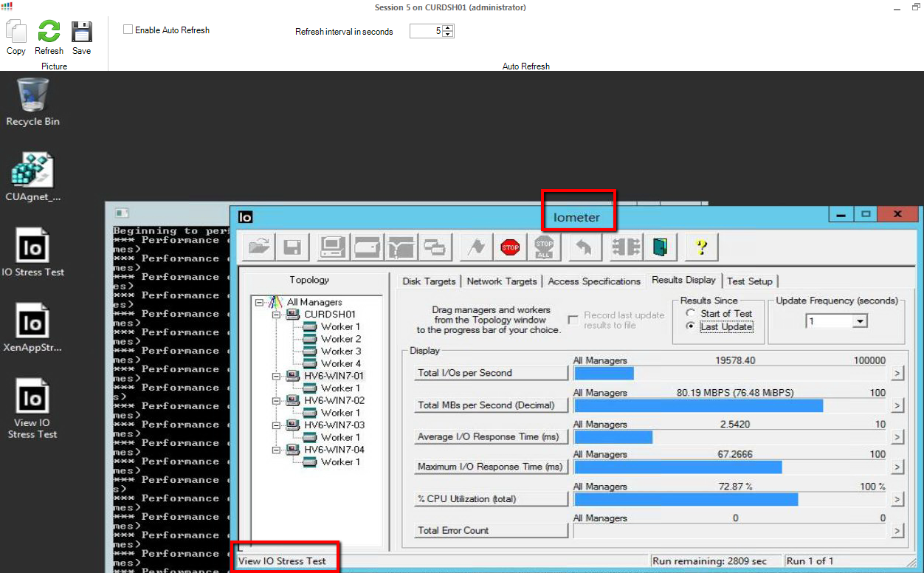The width and height of the screenshot is (924, 573).
Task: Click the Total I/Os per Second button
Action: 491,373
